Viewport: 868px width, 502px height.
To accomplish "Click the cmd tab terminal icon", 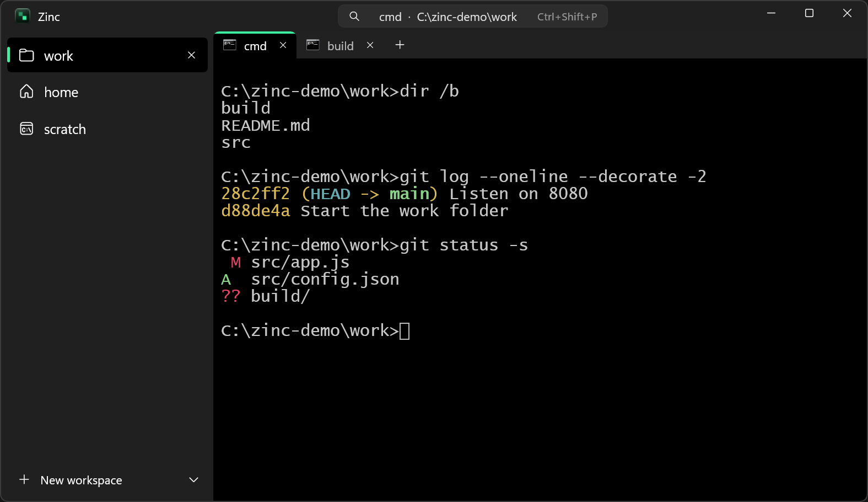I will pos(230,45).
